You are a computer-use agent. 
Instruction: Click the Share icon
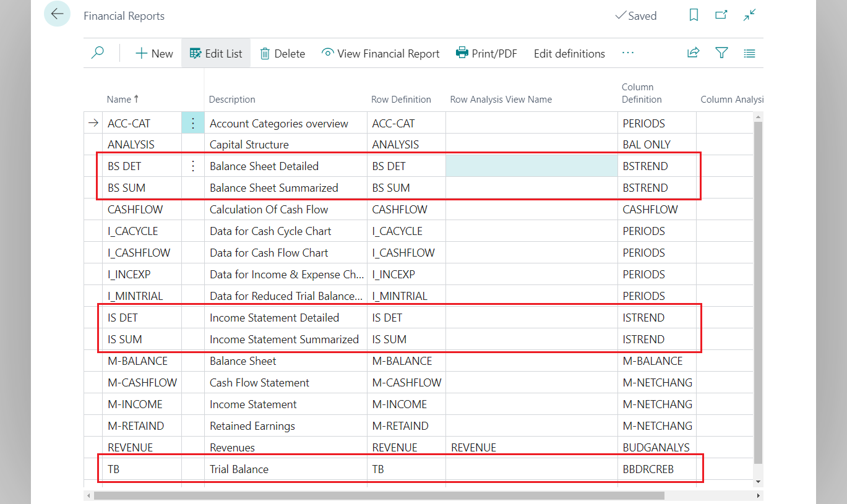(693, 53)
